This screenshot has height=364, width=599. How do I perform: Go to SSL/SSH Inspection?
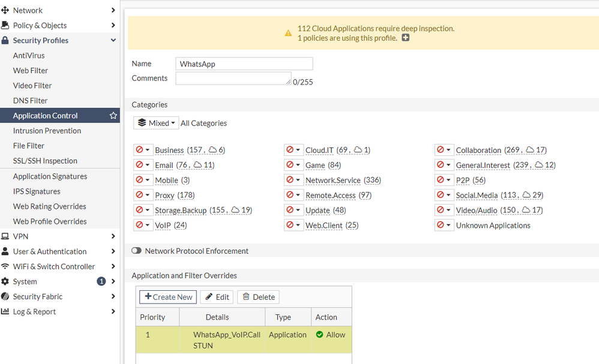[x=45, y=161]
